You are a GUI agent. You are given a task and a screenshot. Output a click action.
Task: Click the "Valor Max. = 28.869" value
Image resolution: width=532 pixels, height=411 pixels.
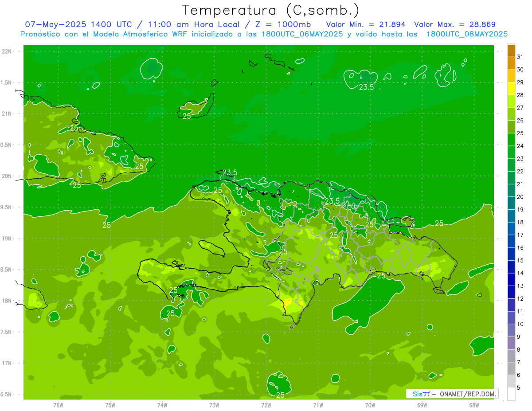[455, 24]
